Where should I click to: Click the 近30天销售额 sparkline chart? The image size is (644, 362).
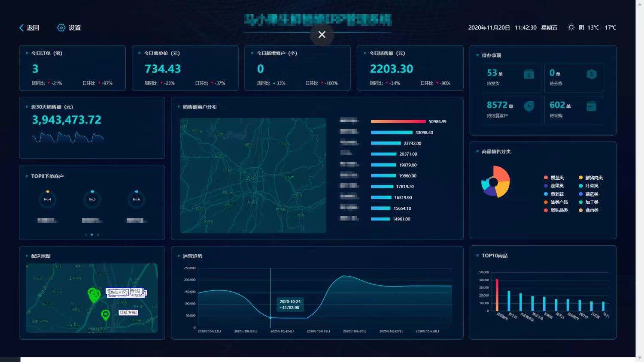click(x=68, y=137)
